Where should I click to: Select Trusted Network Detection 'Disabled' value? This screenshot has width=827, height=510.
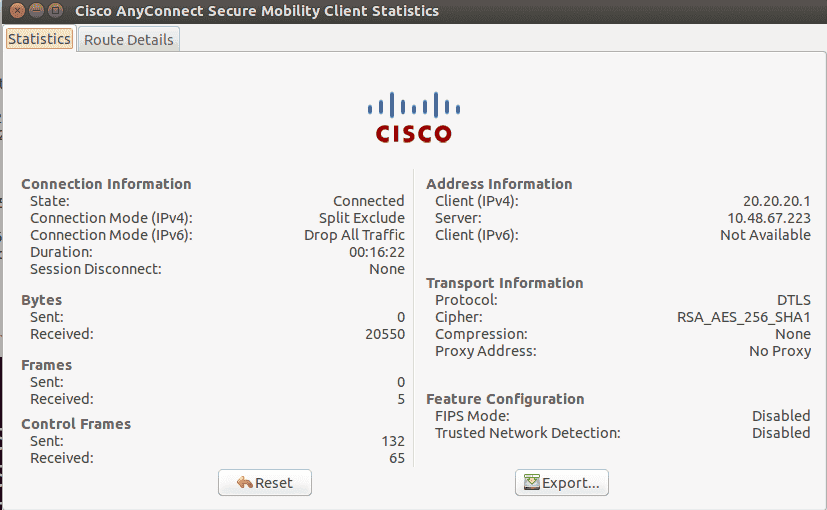(781, 432)
